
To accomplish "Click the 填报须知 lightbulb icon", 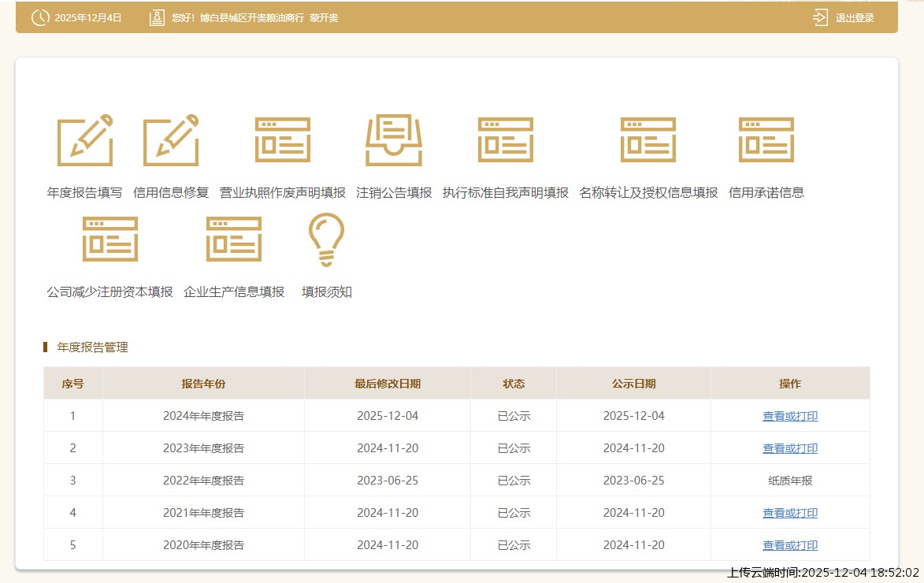I will coord(326,240).
